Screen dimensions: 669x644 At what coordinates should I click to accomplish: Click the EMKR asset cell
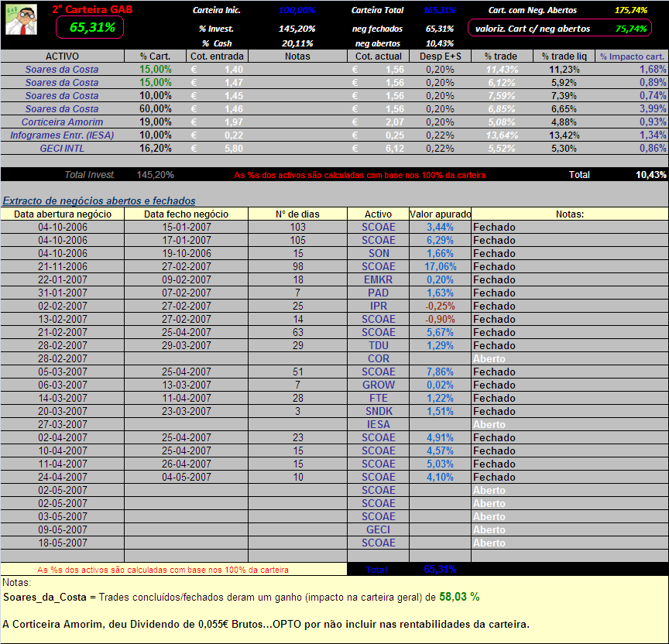click(379, 279)
